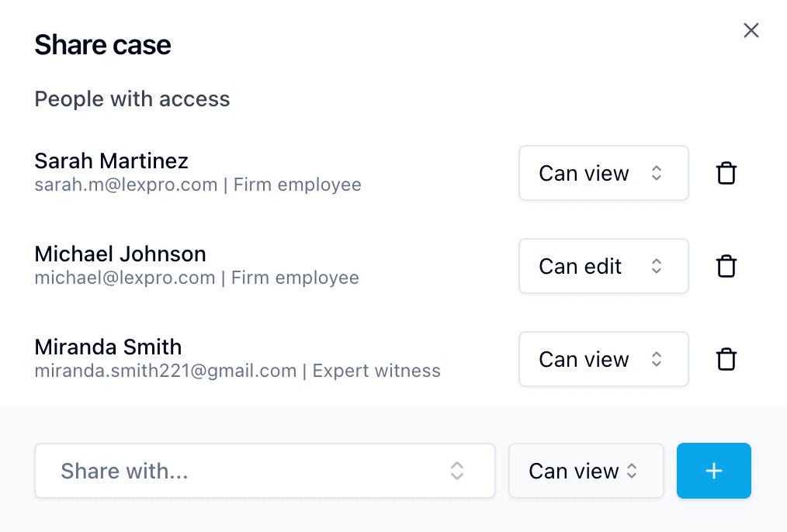Open Sarah Martinez's permission dropdown
This screenshot has width=787, height=532.
click(603, 173)
